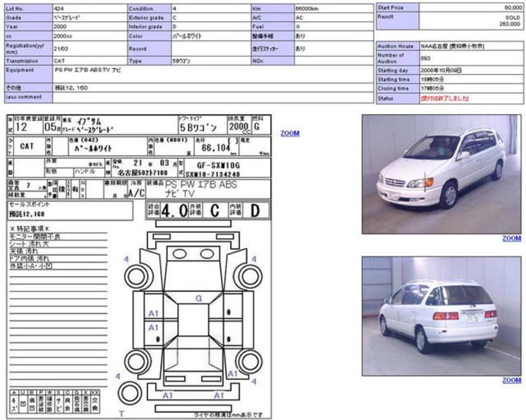The width and height of the screenshot is (526, 420).
Task: Select the SOLD 263,000 result value
Action: (510, 20)
